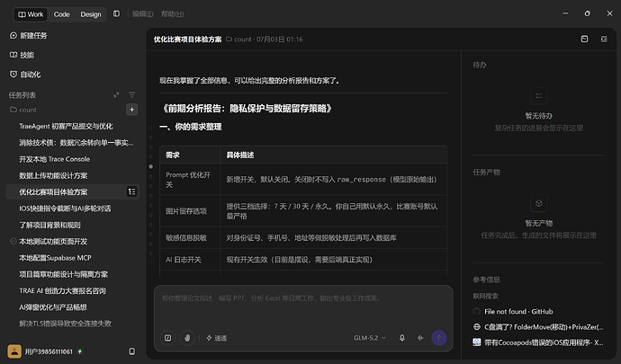This screenshot has height=364, width=621.
Task: Open the 用户39856111061 account name
Action: [x=49, y=351]
